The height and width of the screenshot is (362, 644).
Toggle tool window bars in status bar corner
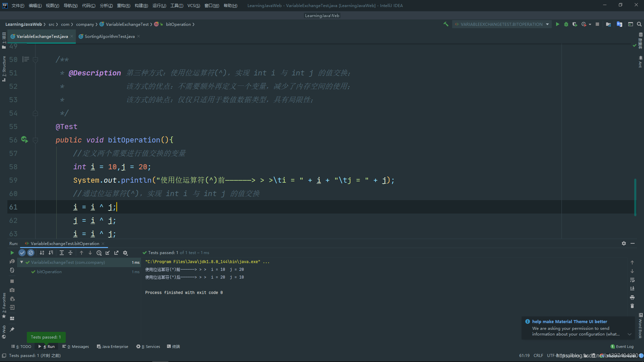point(4,356)
